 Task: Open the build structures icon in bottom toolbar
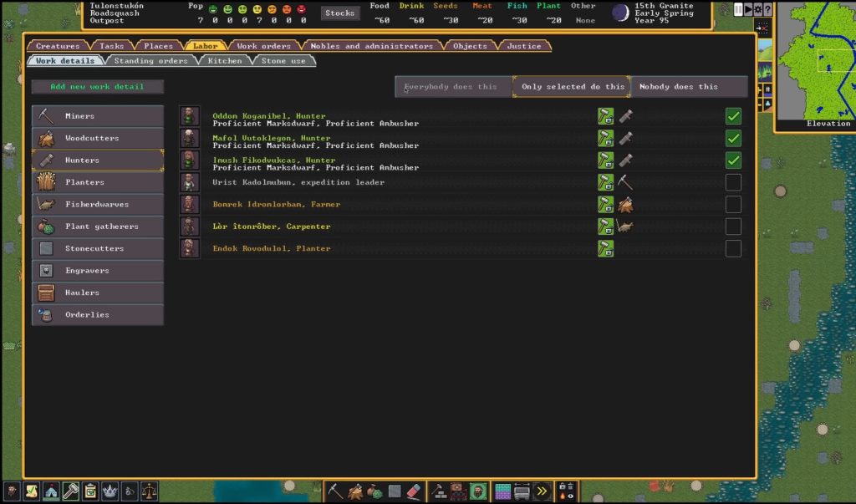[x=439, y=491]
